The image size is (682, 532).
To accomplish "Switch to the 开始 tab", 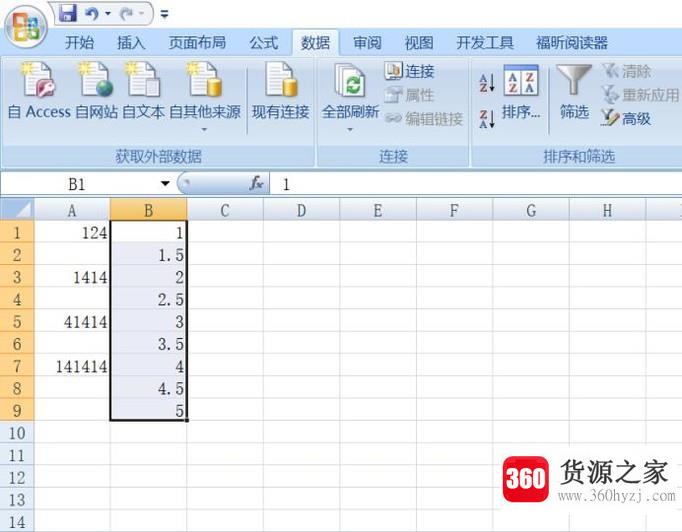I will pyautogui.click(x=79, y=43).
